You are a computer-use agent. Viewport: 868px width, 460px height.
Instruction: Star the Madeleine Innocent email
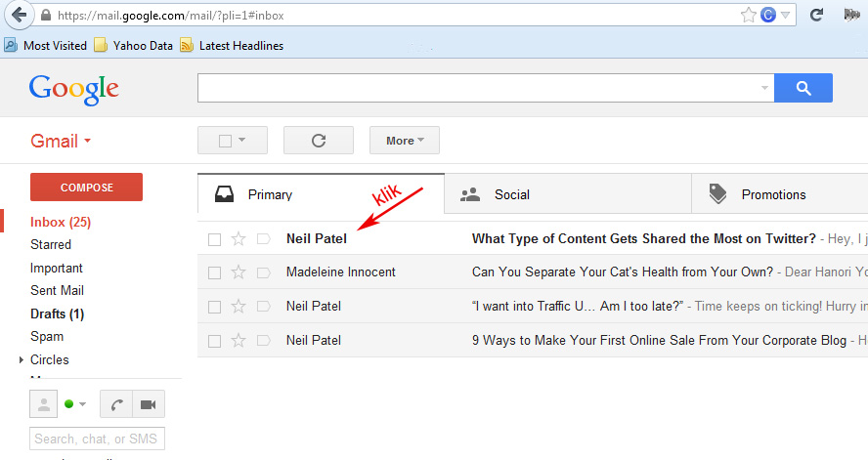pos(239,272)
